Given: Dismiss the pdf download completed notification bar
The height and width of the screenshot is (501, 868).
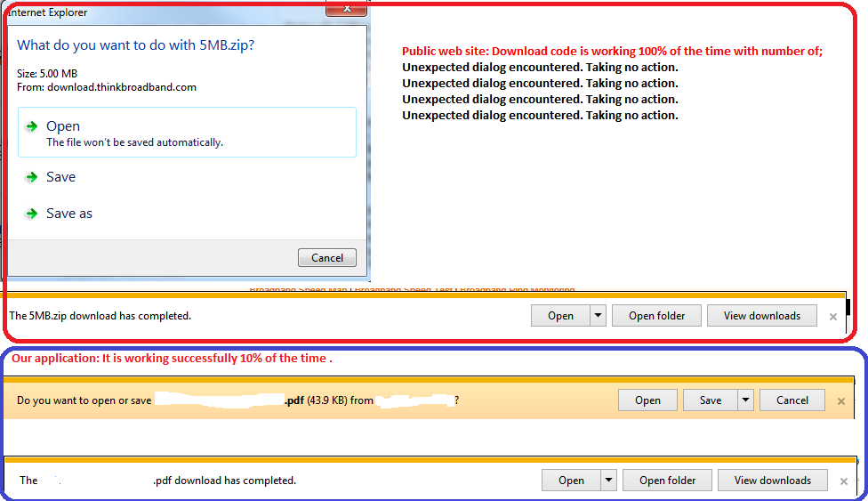Looking at the screenshot, I should click(x=844, y=481).
